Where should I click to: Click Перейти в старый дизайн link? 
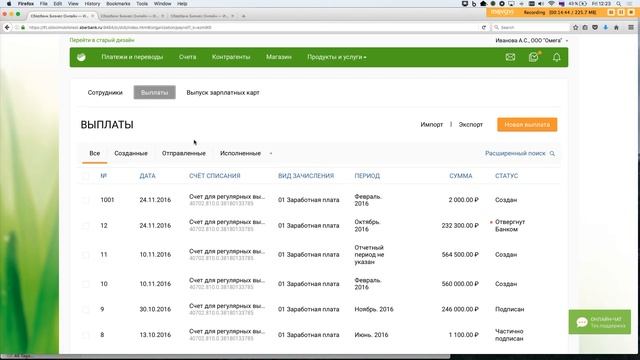[x=102, y=40]
